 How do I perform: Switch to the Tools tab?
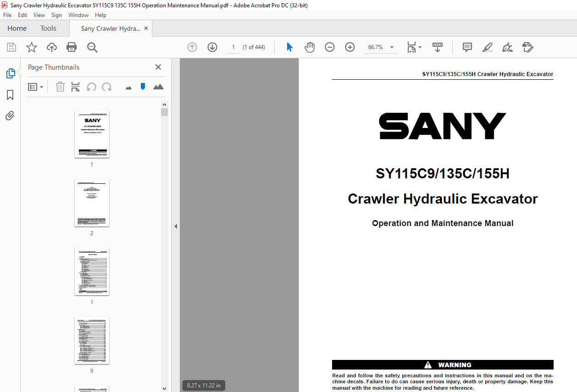(x=48, y=28)
